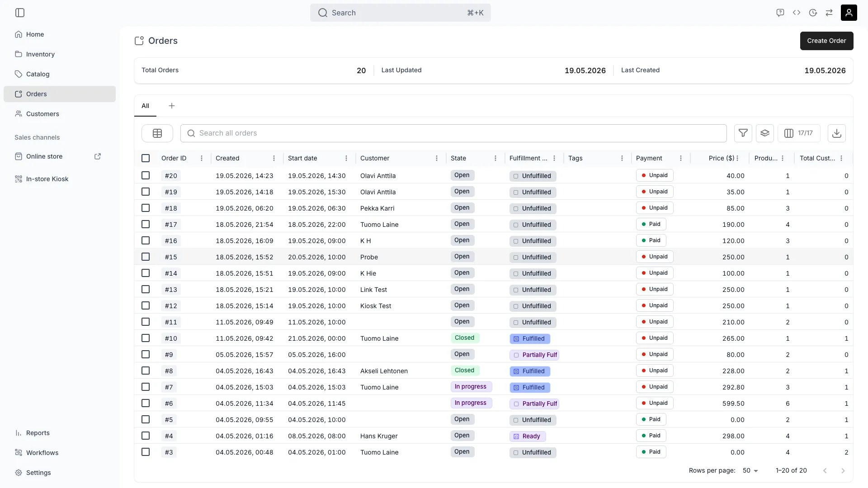The image size is (868, 488).
Task: Open Tags column options menu
Action: click(622, 158)
